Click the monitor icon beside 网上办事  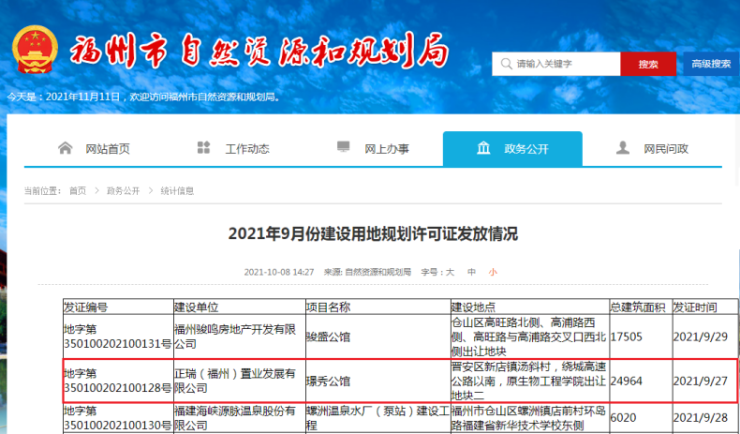tap(343, 147)
